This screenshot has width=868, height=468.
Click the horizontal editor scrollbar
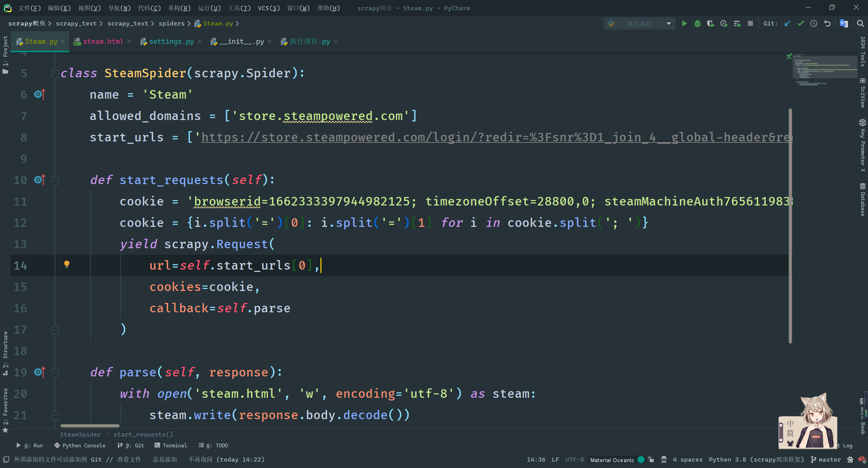point(90,426)
